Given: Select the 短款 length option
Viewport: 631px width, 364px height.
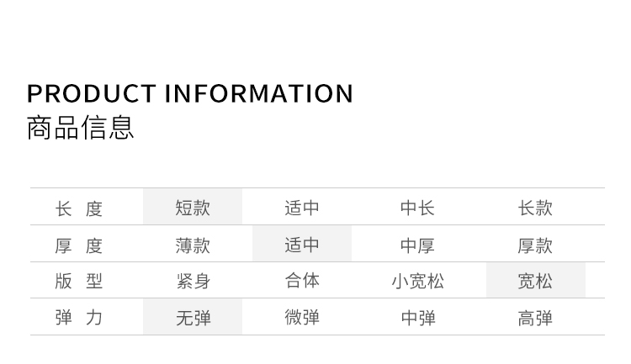Looking at the screenshot, I should point(193,208).
